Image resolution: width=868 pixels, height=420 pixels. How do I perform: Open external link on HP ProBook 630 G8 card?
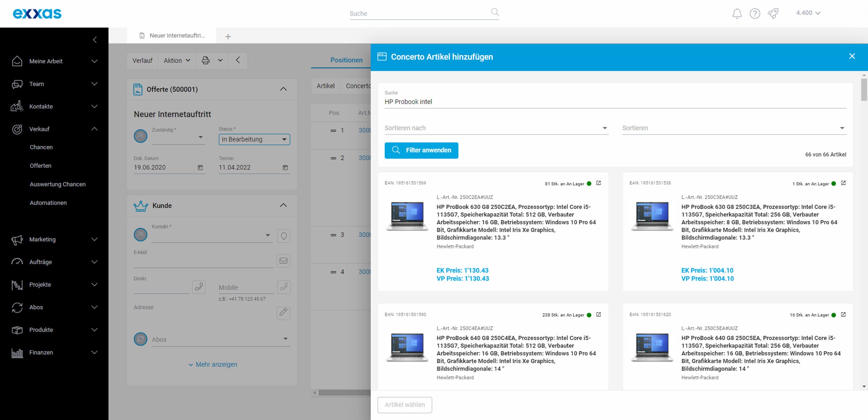point(599,183)
